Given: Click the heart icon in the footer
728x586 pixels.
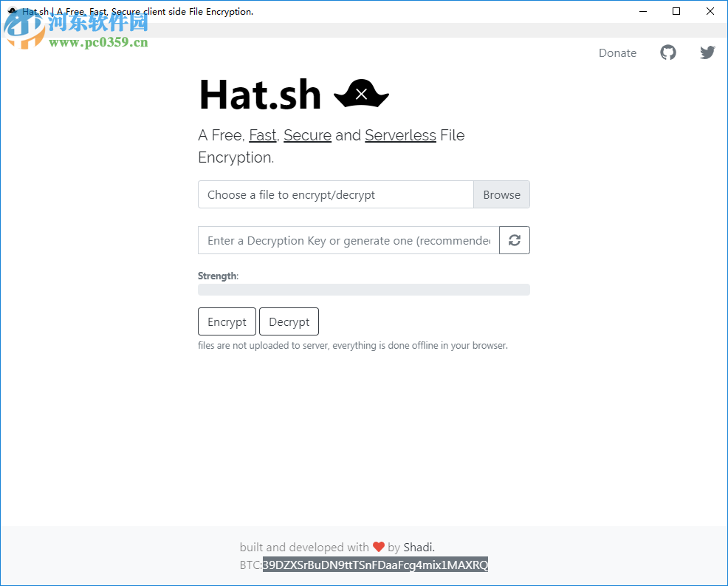Looking at the screenshot, I should (379, 547).
